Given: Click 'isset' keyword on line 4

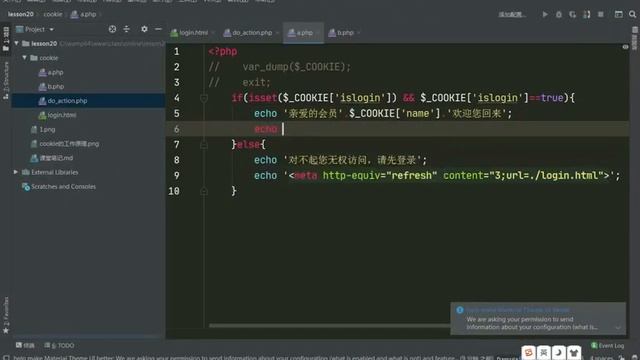Looking at the screenshot, I should point(262,98).
